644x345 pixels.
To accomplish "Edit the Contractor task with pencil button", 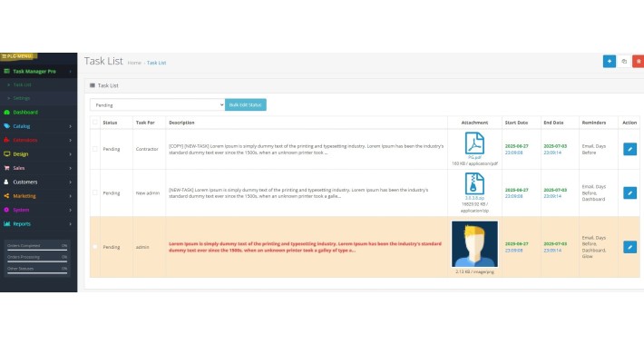I will pos(629,149).
